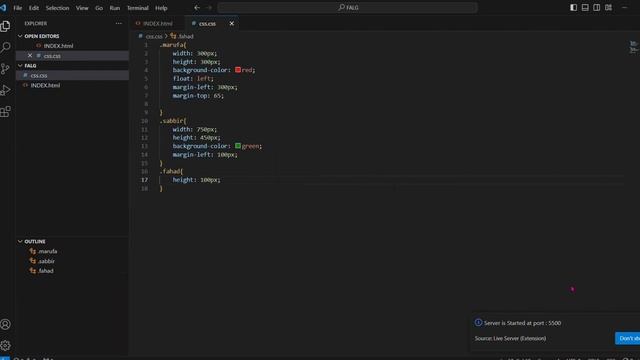This screenshot has width=640, height=360.
Task: Open customize layout icon
Action: [x=609, y=7]
